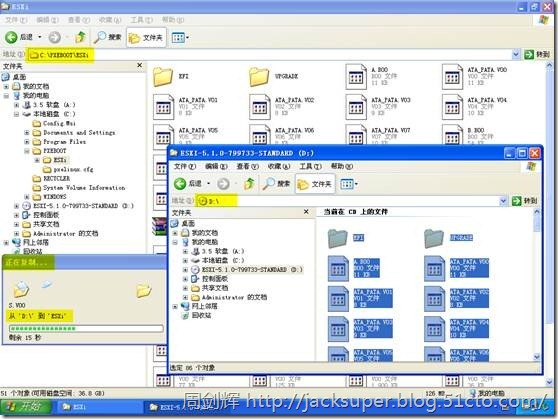Expand 我的文档 in the D: window tree
Viewport: 558px width, 419px height.
point(175,233)
